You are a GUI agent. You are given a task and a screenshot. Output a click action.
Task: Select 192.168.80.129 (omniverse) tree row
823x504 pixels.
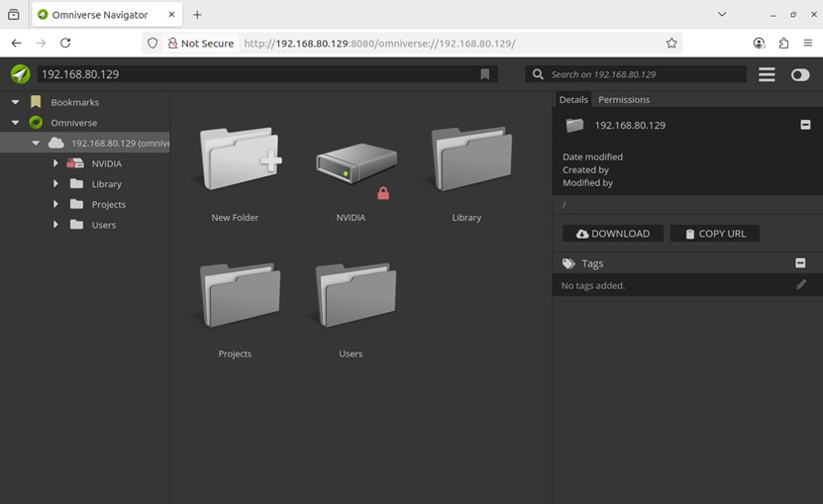pyautogui.click(x=84, y=143)
